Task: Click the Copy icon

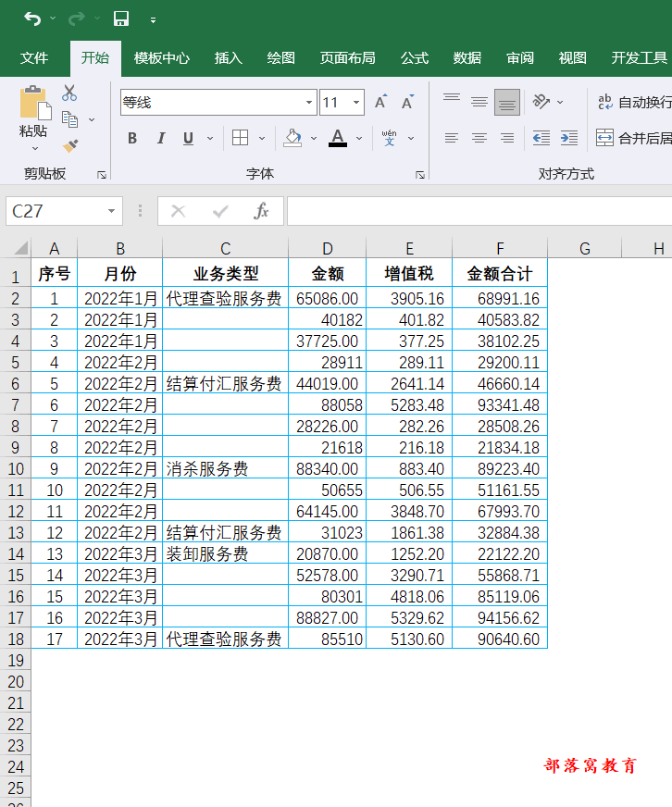Action: (x=69, y=119)
